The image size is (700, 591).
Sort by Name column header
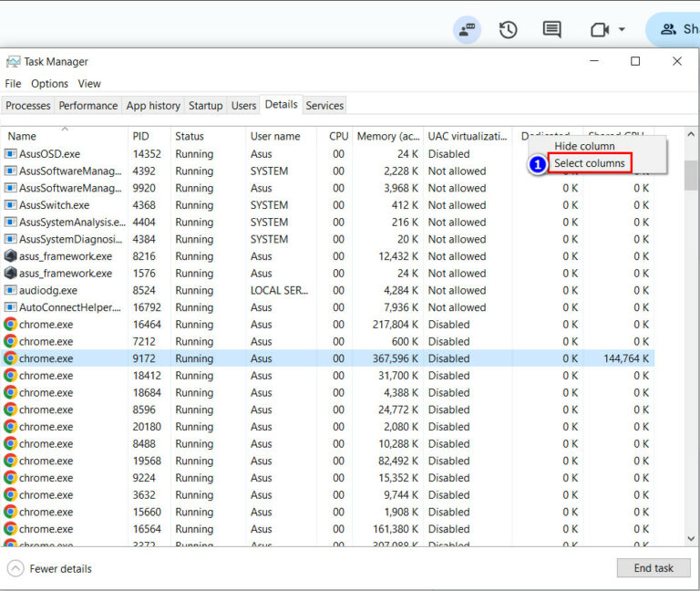pyautogui.click(x=22, y=136)
